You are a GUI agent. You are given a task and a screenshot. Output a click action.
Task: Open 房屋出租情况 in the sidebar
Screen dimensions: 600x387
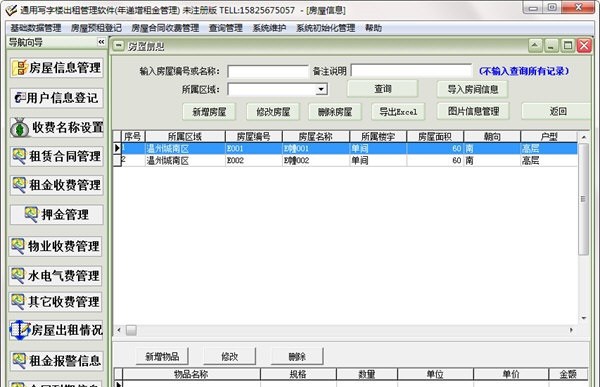pyautogui.click(x=56, y=330)
